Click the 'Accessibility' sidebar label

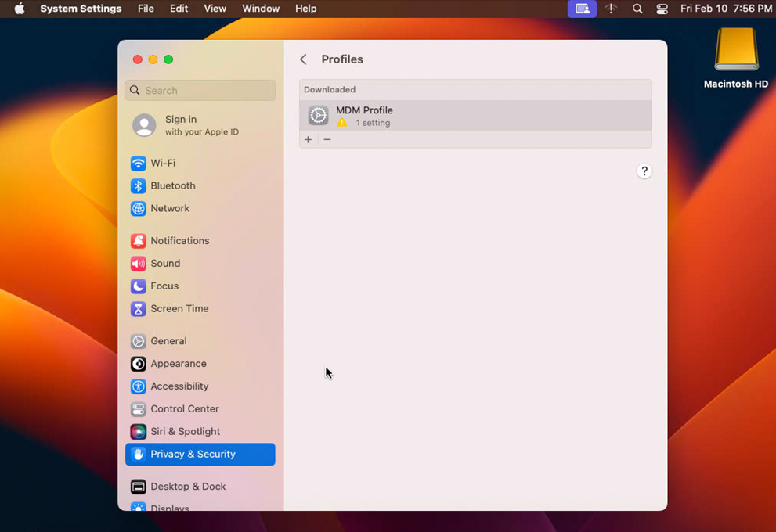click(179, 386)
